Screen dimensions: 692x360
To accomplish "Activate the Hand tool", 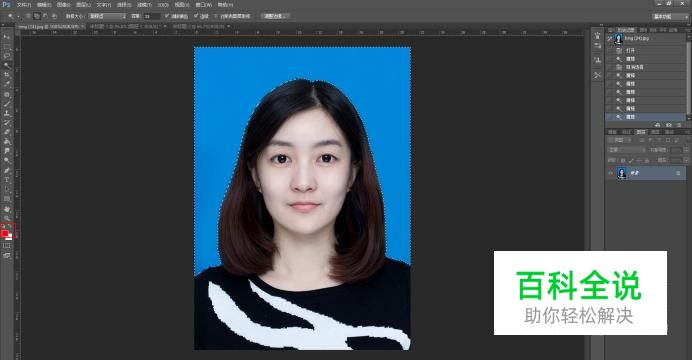I will coord(7,208).
